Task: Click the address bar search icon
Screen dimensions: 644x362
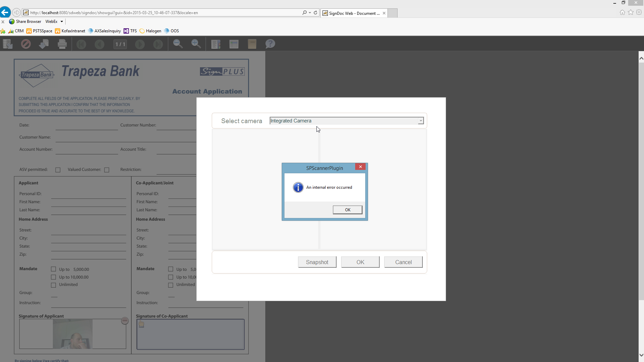Action: pyautogui.click(x=304, y=12)
